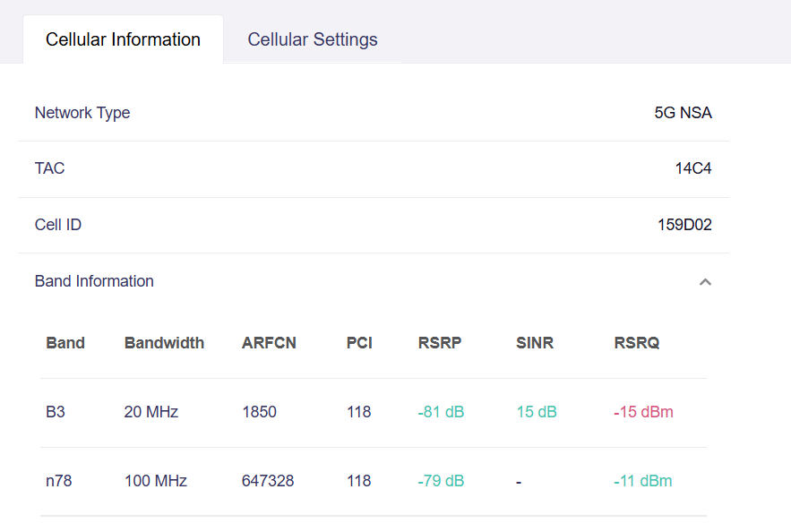791x532 pixels.
Task: Click the red -15 dBm RSRQ value
Action: pos(643,412)
